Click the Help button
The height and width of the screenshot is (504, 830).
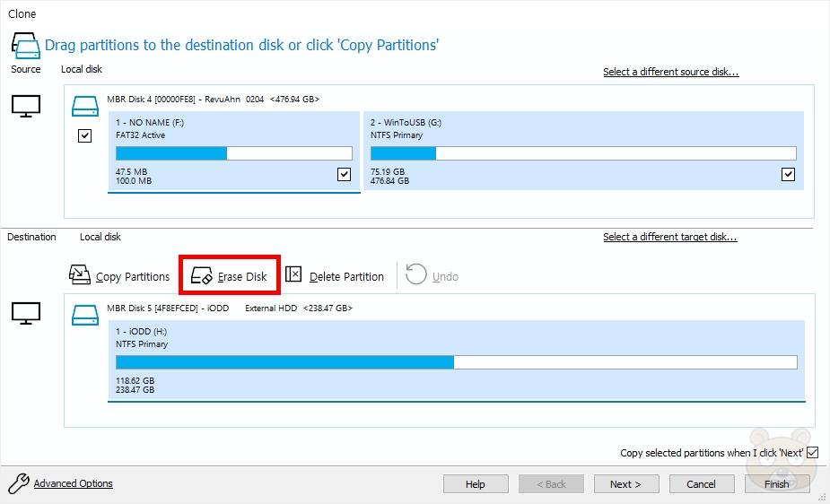(x=476, y=484)
